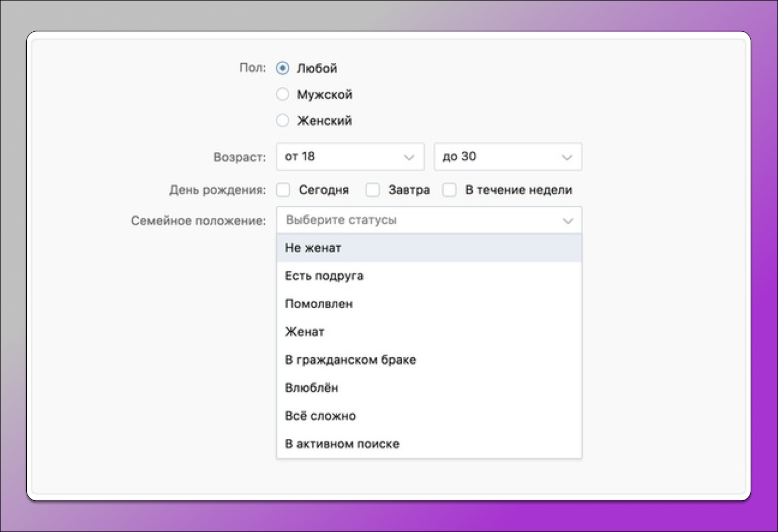778x532 pixels.
Task: Enable В течение недели birthday filter
Action: (x=450, y=190)
